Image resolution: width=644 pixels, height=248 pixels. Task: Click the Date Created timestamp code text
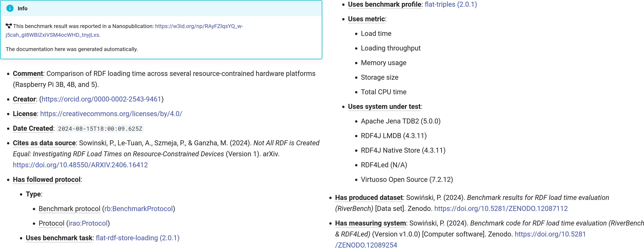[x=100, y=129]
